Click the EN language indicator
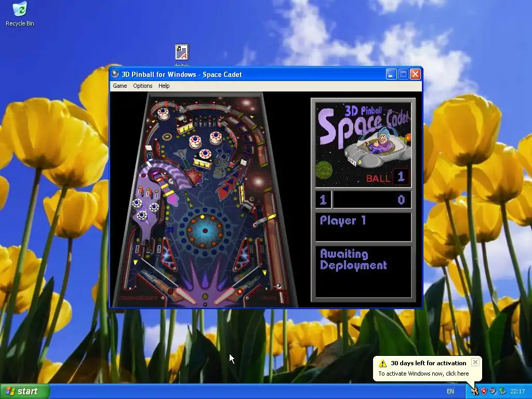This screenshot has height=399, width=532. 450,391
